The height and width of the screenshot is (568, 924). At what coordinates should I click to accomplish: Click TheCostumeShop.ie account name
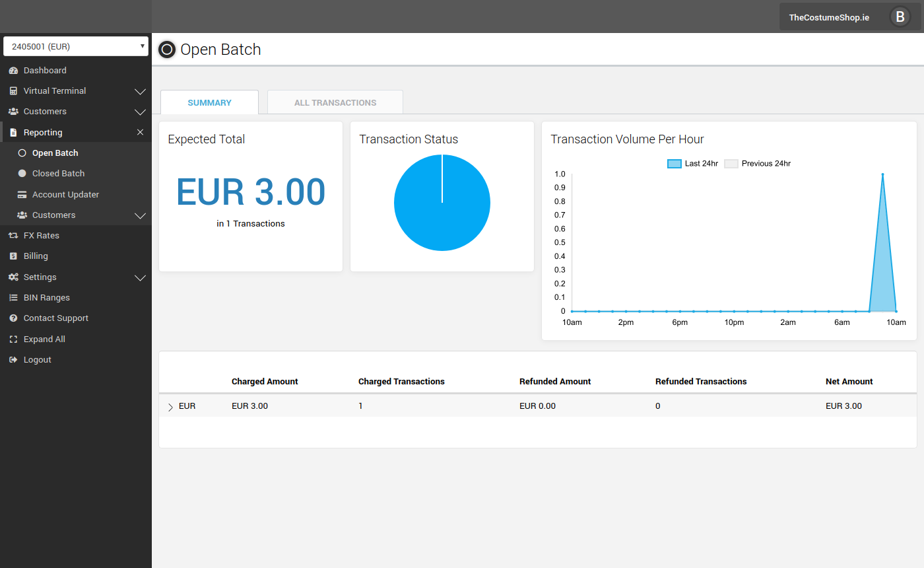click(x=829, y=18)
